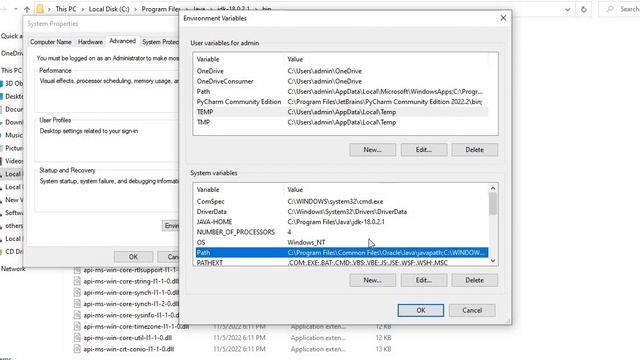Click Program Files breadcrumb in address bar
640x360 pixels.
point(161,9)
